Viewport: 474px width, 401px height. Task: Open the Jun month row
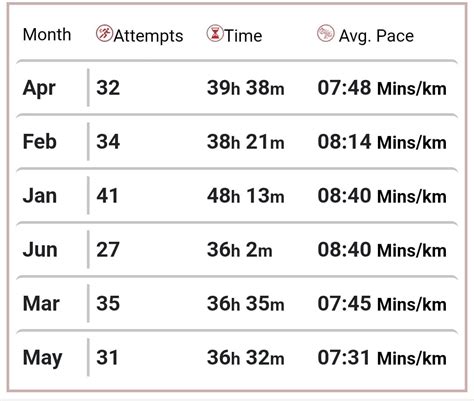[237, 250]
